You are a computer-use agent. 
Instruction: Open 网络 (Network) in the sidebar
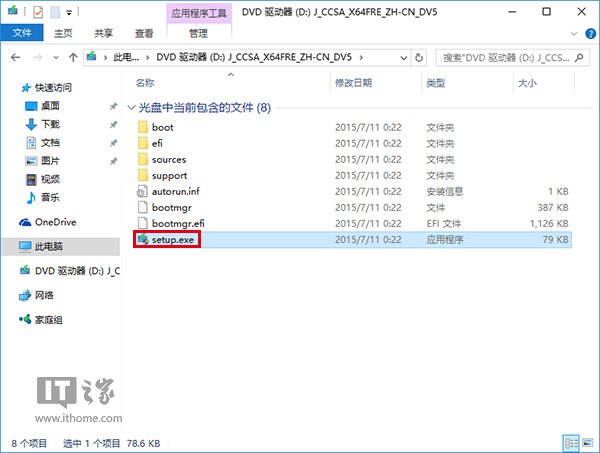pyautogui.click(x=46, y=296)
